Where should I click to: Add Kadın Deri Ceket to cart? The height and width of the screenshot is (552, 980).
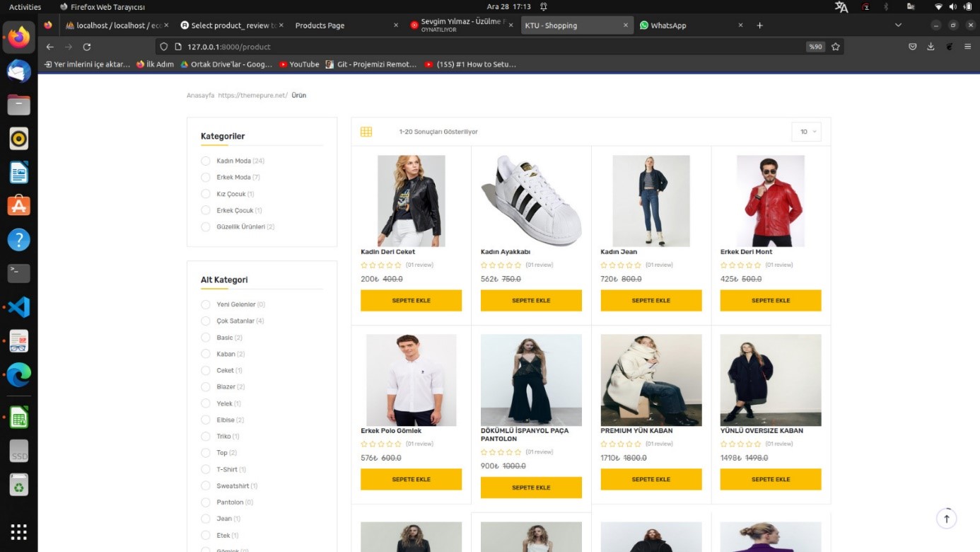411,301
